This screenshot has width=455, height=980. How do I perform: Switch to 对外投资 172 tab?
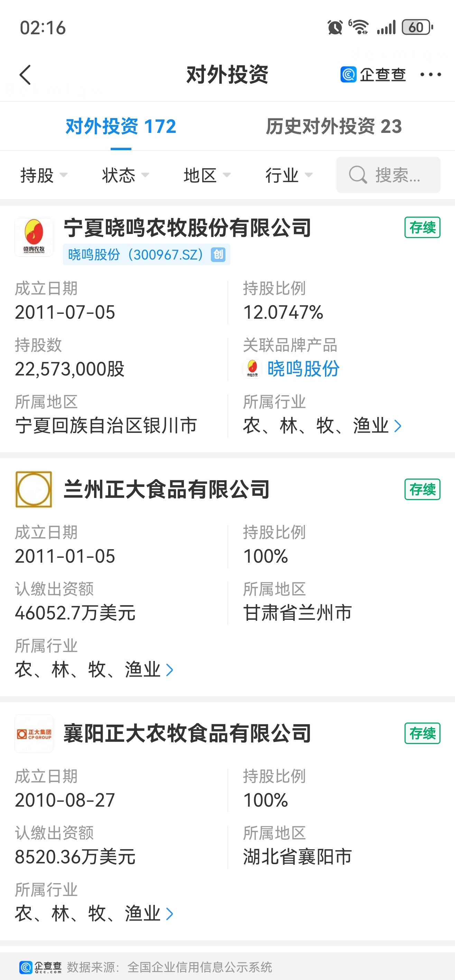tap(121, 126)
